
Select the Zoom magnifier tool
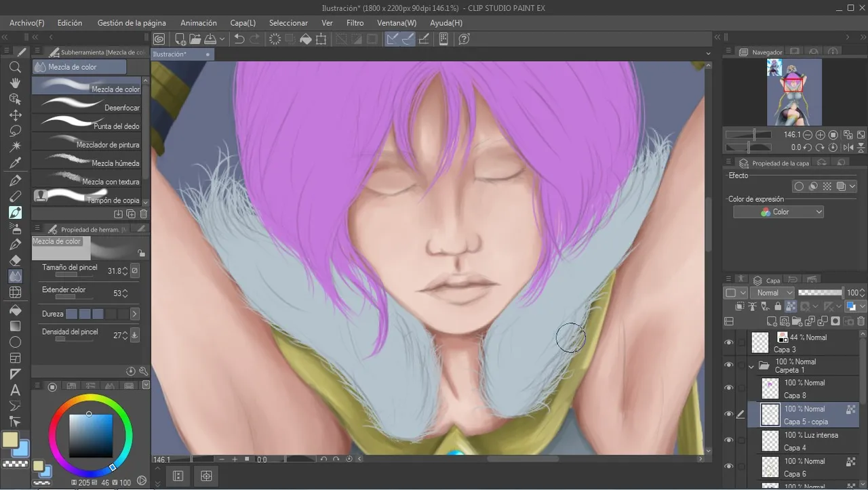15,67
